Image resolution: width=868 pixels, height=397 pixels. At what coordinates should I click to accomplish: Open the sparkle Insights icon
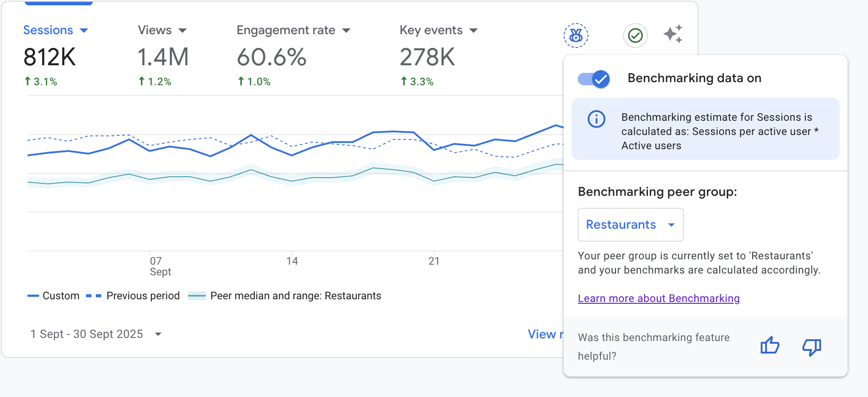pyautogui.click(x=673, y=34)
